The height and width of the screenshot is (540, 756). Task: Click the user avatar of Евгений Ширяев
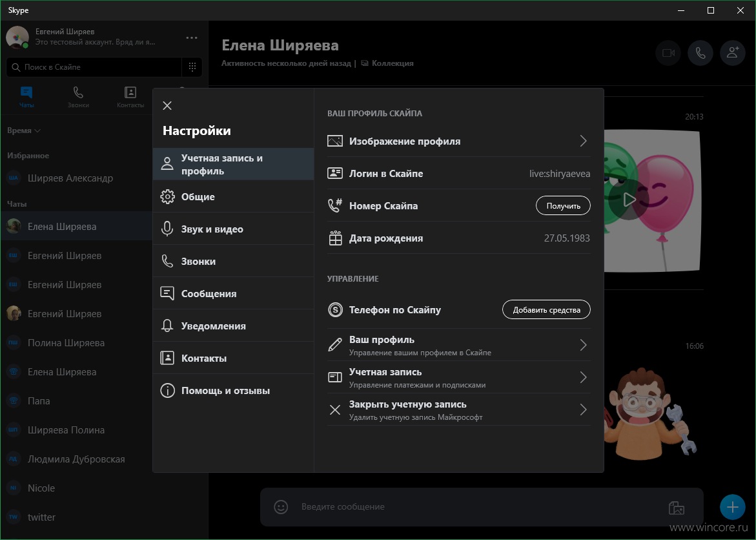click(17, 37)
